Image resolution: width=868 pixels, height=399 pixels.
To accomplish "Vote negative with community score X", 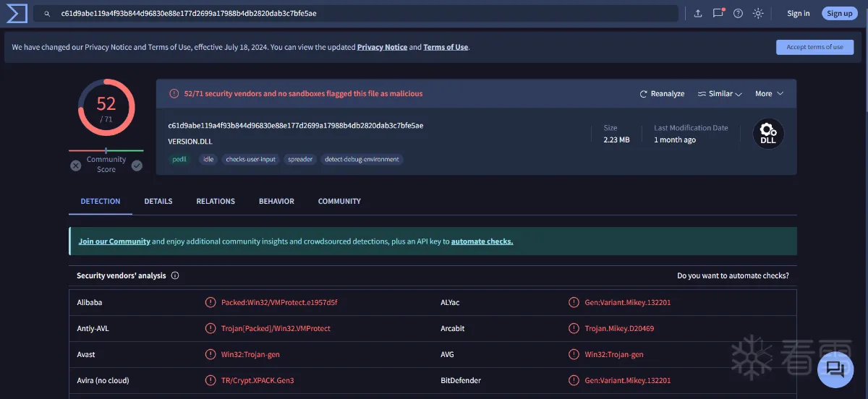I will (76, 166).
